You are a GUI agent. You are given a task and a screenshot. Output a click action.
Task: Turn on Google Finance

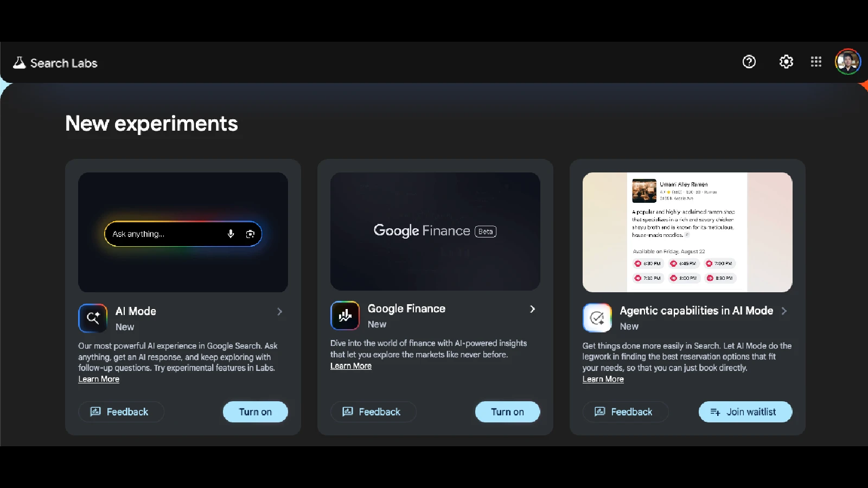tap(508, 412)
